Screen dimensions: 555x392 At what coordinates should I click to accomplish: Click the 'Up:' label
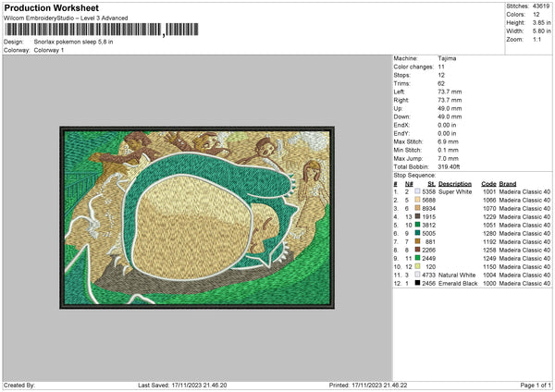point(398,108)
